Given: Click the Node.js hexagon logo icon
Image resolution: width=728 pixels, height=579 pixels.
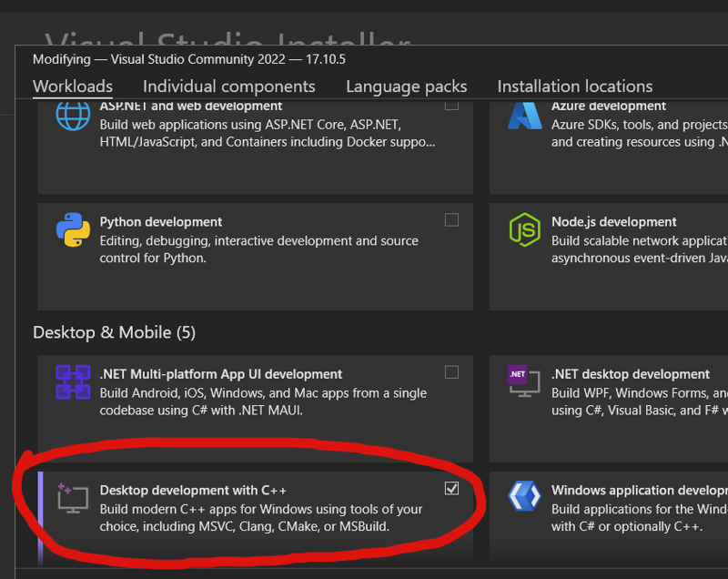Looking at the screenshot, I should [x=525, y=229].
